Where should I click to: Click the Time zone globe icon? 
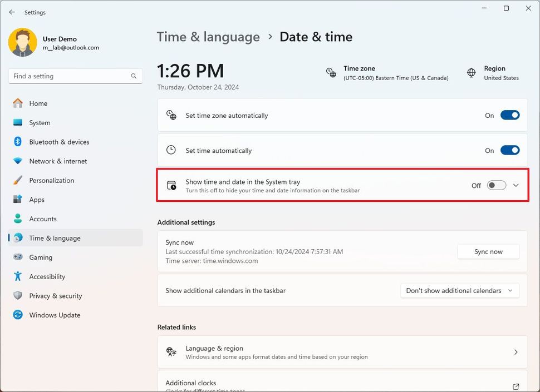click(x=331, y=73)
